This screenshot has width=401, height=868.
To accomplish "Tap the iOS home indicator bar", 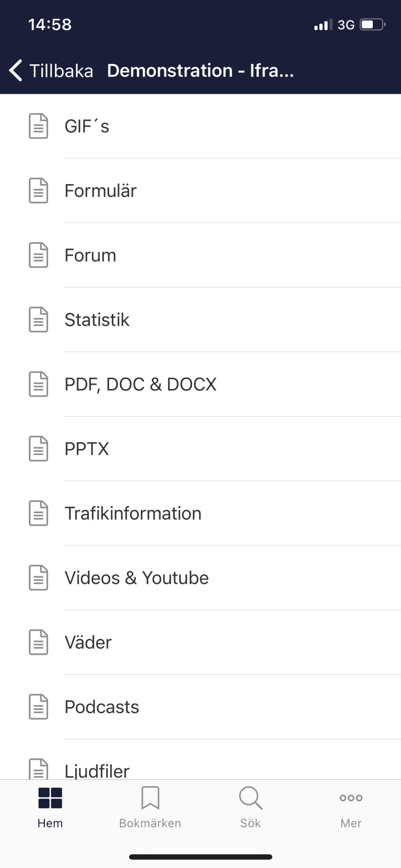I will point(200,857).
